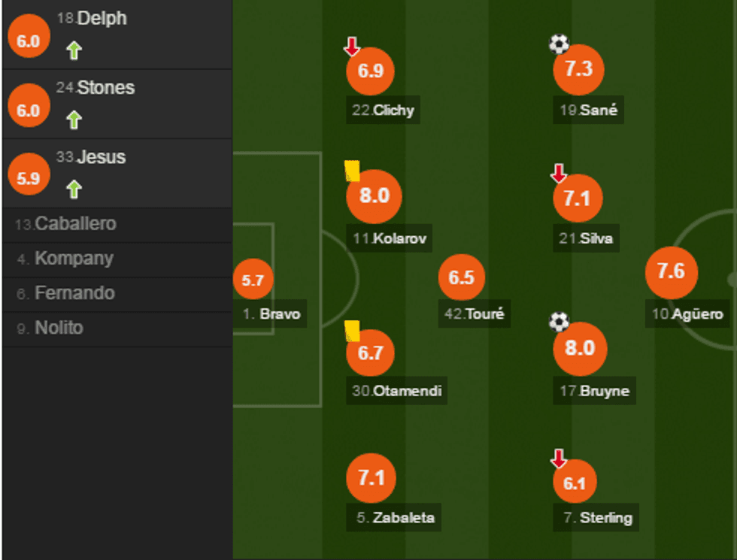Image resolution: width=737 pixels, height=560 pixels.
Task: Click the green sub-on arrow under Jesus
Action: (x=74, y=189)
